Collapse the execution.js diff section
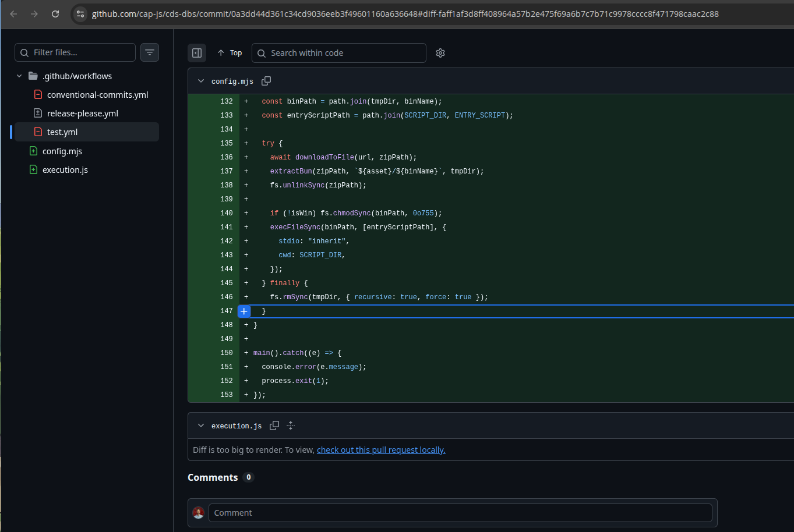The height and width of the screenshot is (532, 794). 200,425
